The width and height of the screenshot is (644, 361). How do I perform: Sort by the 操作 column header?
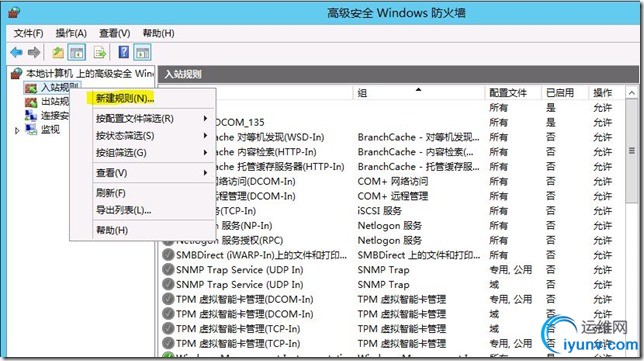coord(607,93)
